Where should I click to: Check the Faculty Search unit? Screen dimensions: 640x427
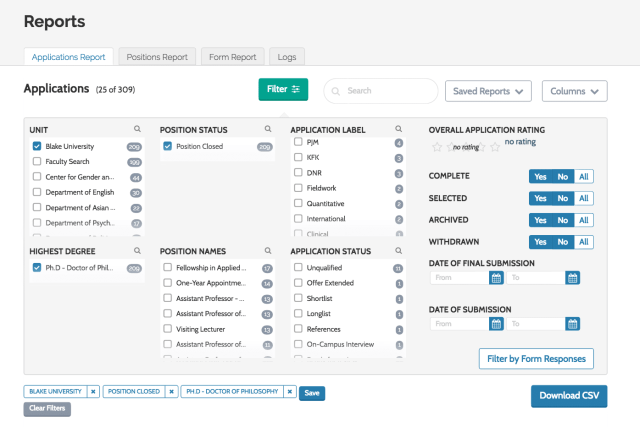coord(37,161)
